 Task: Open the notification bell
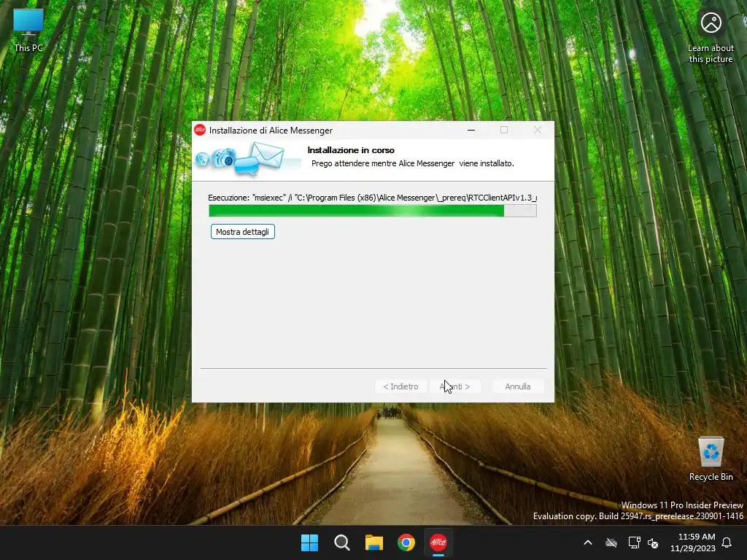[x=727, y=542]
